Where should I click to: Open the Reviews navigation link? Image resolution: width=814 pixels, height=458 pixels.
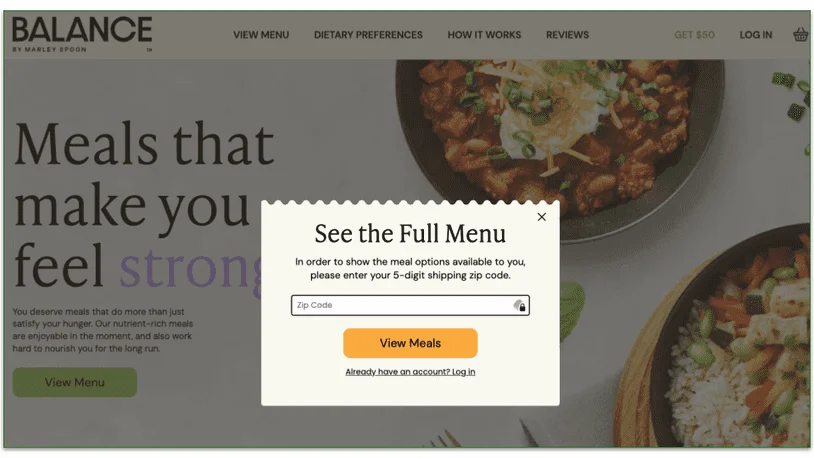point(567,35)
